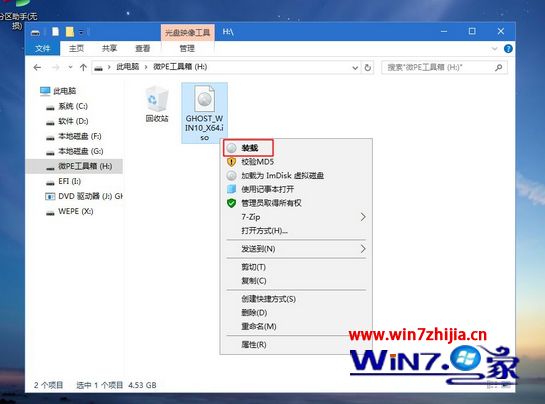Click the new folder quick access icon
545x404 pixels.
coord(70,32)
